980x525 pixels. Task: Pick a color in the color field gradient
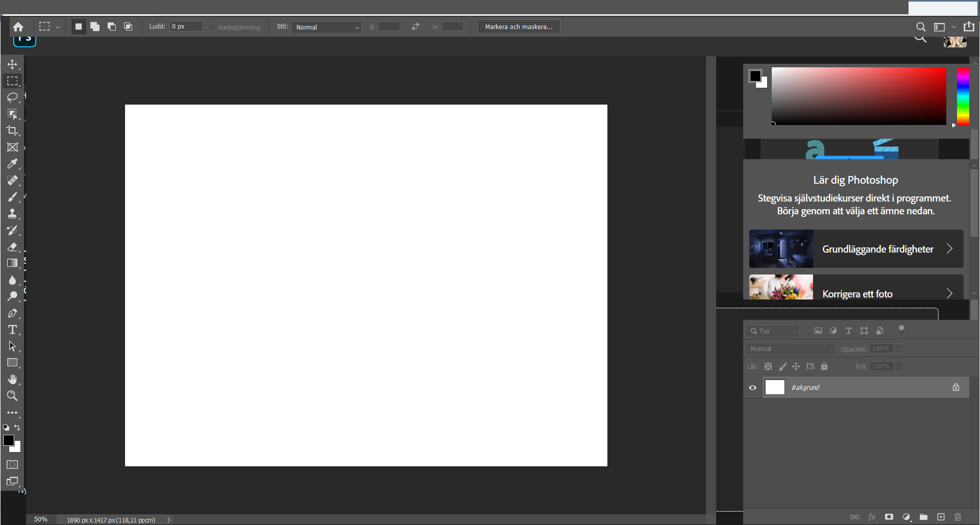pyautogui.click(x=859, y=97)
